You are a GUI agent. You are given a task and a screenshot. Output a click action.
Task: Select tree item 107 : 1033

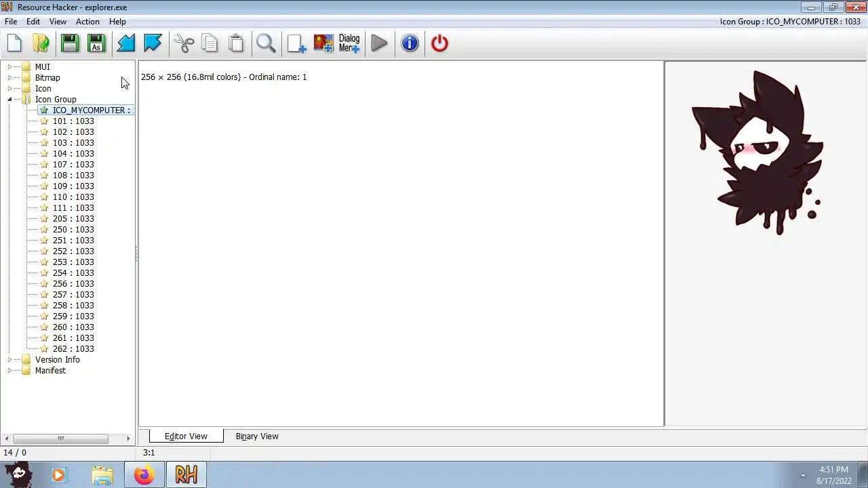coord(73,164)
